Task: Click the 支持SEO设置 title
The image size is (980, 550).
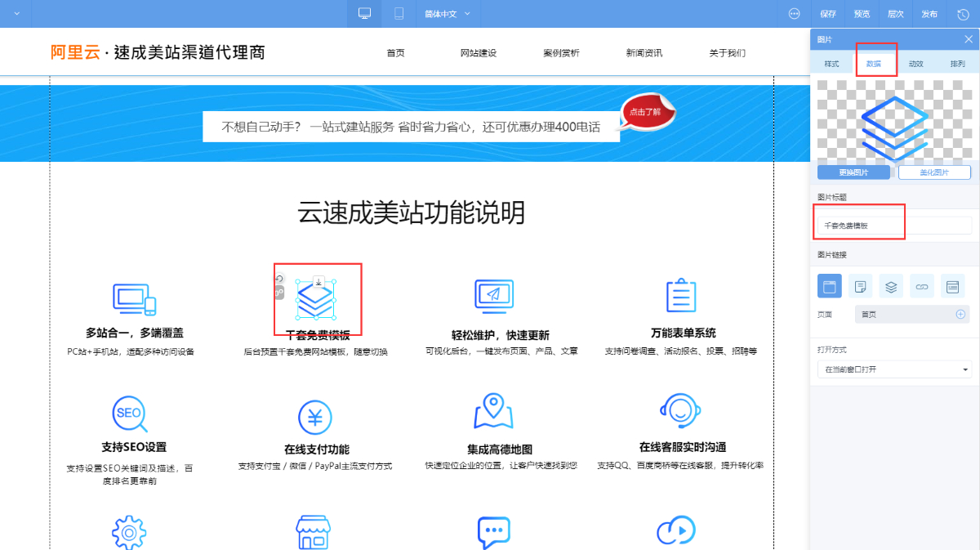Action: (x=134, y=447)
